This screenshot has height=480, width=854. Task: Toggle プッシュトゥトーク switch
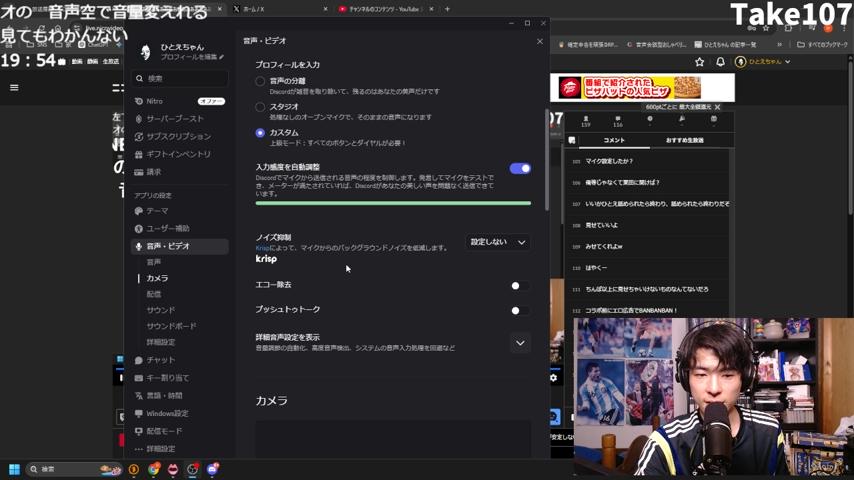point(520,311)
